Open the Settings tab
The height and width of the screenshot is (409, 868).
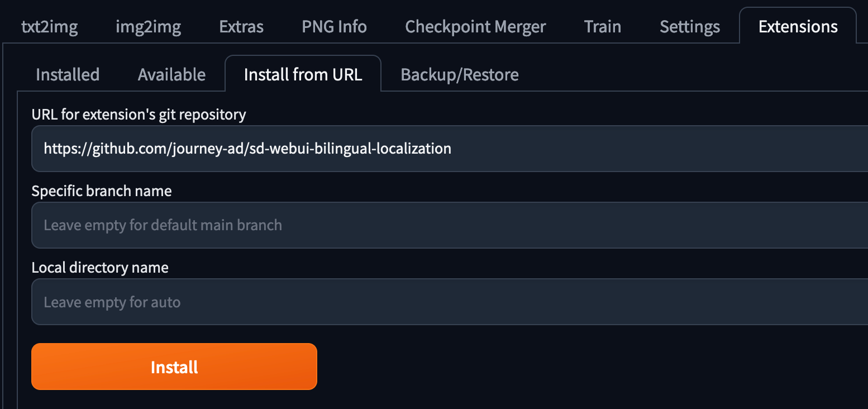(690, 27)
